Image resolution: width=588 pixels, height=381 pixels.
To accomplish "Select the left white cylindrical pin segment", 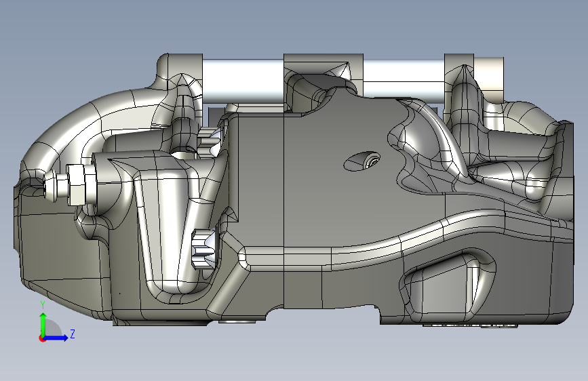I will [x=243, y=81].
